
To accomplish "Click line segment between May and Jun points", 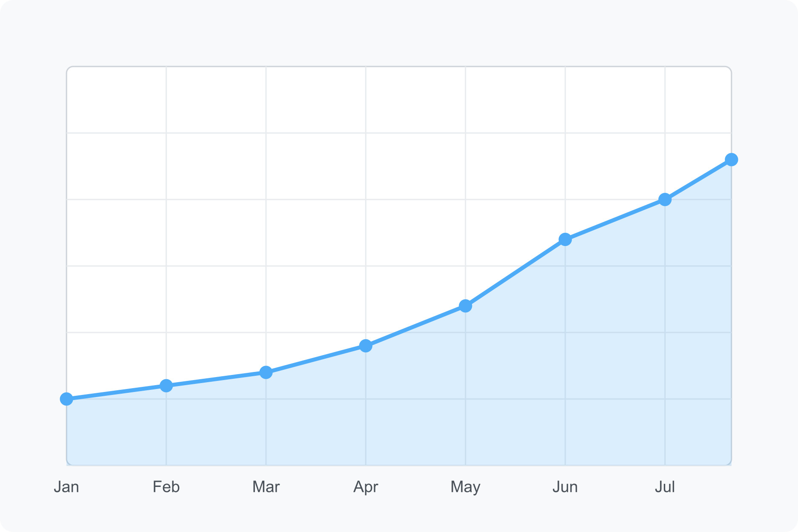I will point(515,273).
